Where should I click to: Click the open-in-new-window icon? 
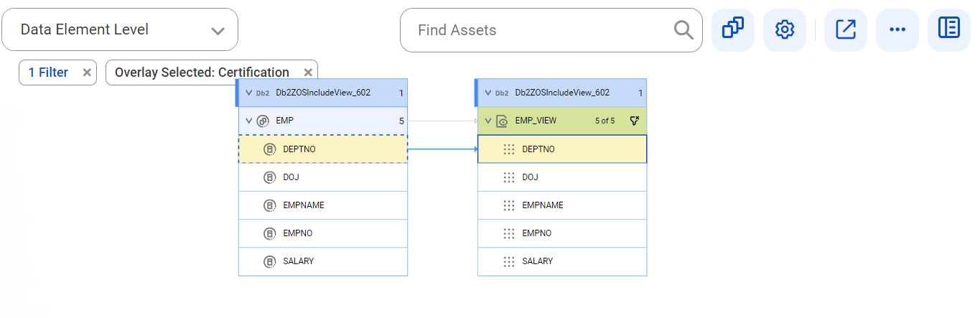pos(846,29)
